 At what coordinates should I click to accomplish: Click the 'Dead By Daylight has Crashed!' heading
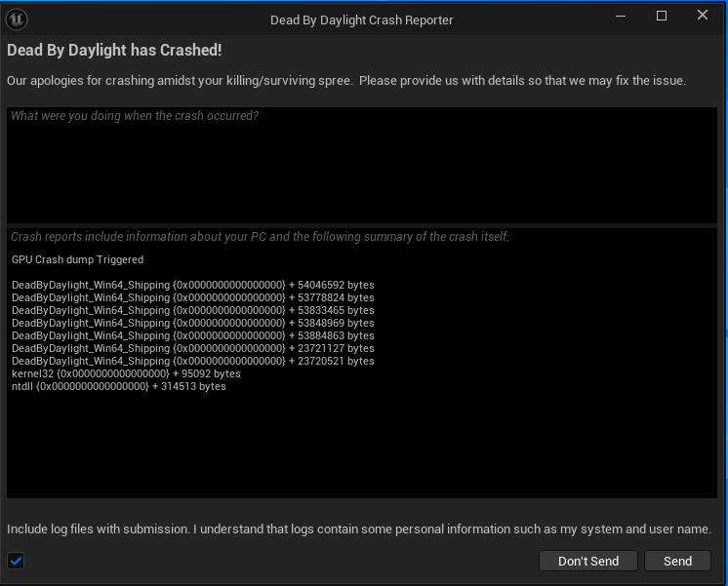click(x=114, y=50)
